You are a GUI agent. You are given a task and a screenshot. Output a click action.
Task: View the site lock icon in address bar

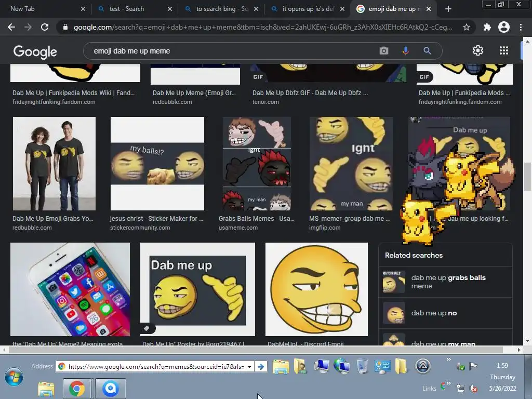coord(65,27)
